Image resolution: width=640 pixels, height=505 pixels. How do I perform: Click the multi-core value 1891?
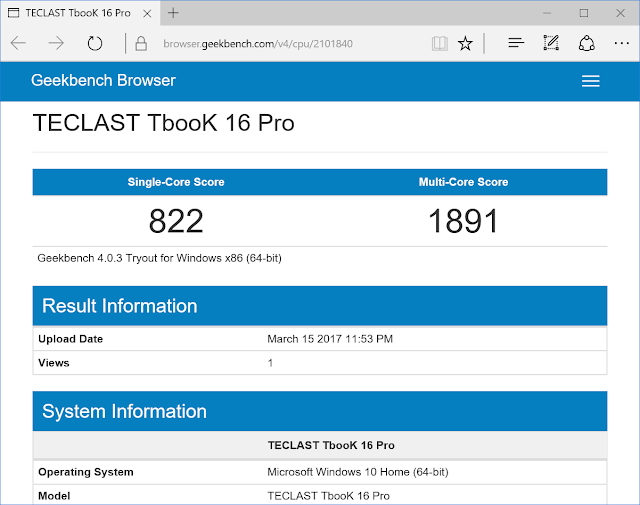click(463, 221)
